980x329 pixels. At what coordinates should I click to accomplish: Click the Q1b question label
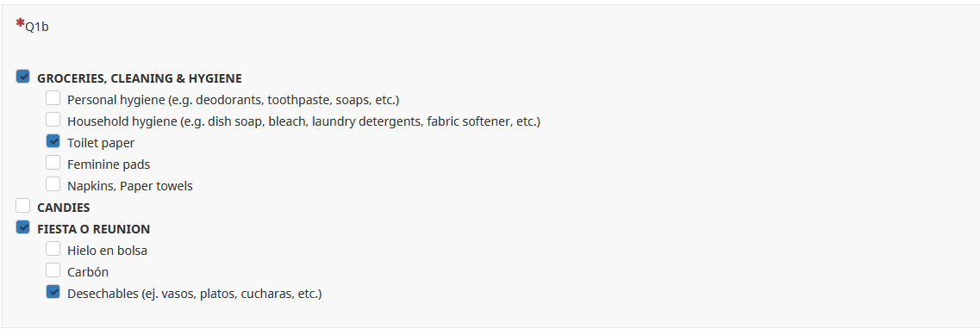(x=37, y=28)
